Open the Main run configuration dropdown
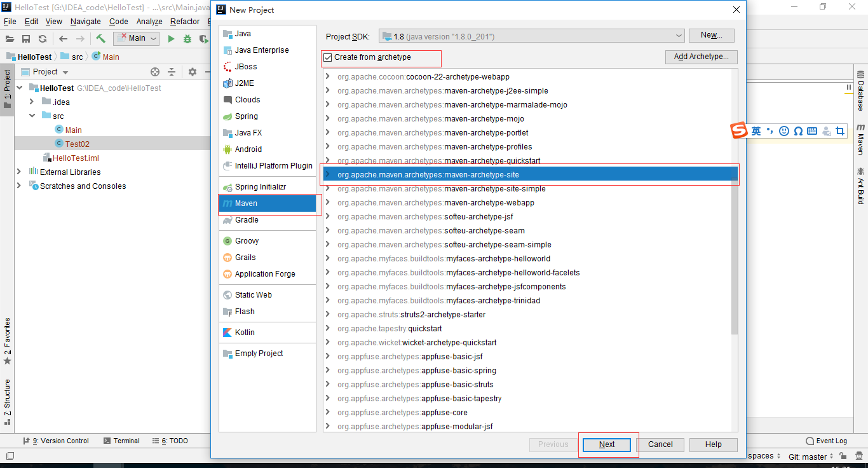Image resolution: width=868 pixels, height=468 pixels. coord(136,38)
